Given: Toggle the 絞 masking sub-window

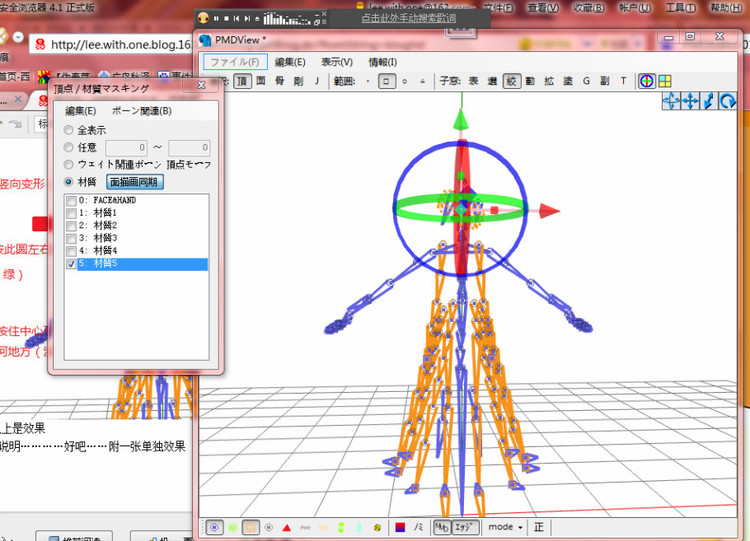Looking at the screenshot, I should click(511, 81).
